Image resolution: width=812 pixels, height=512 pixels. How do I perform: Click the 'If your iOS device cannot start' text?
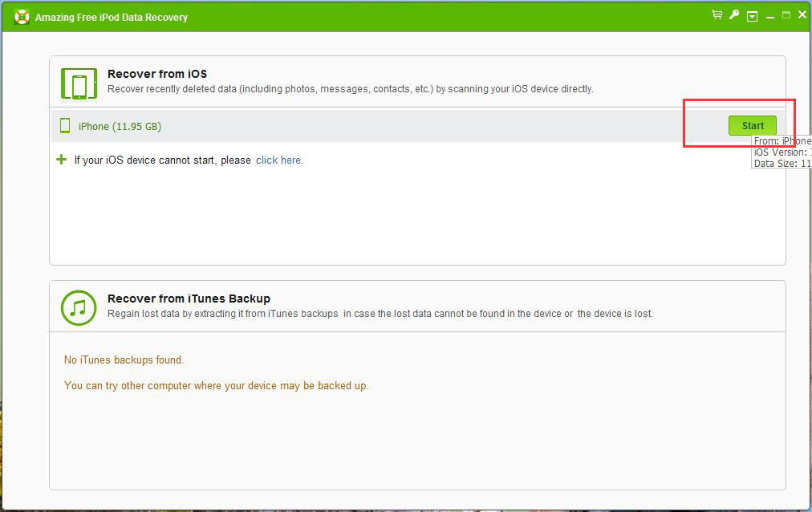click(x=163, y=161)
